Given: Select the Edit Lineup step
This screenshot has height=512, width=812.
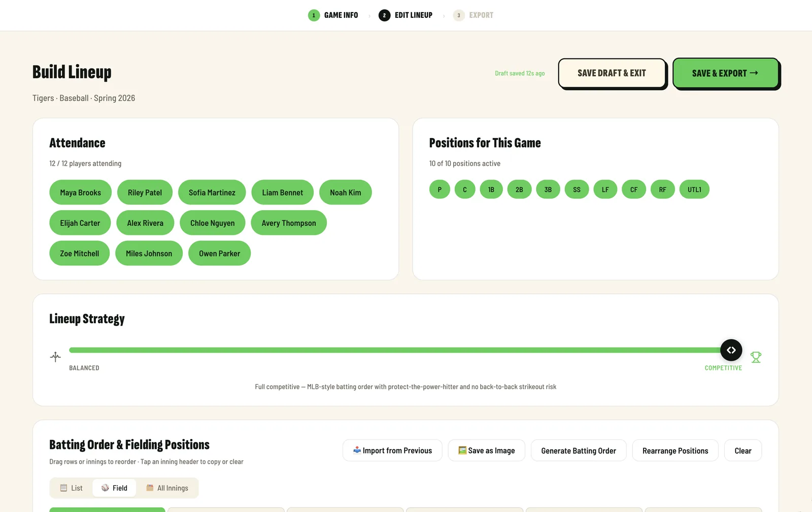Looking at the screenshot, I should [405, 15].
